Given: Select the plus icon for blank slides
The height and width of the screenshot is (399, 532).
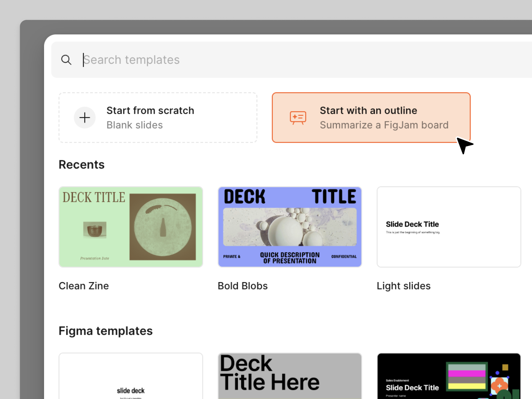Looking at the screenshot, I should click(85, 117).
